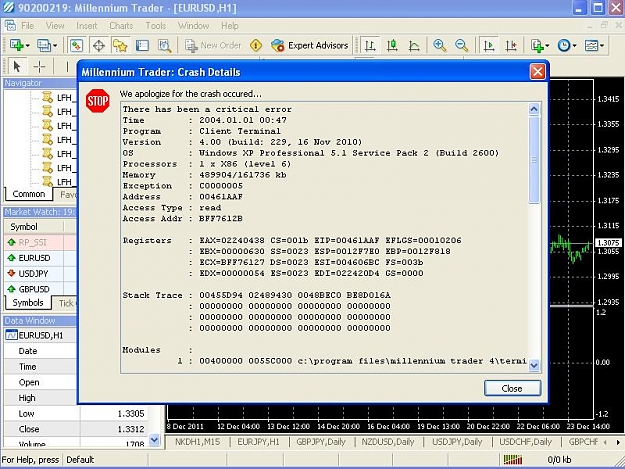The height and width of the screenshot is (469, 625).
Task: Select the EURUSD row in Market Watch
Action: coord(40,258)
